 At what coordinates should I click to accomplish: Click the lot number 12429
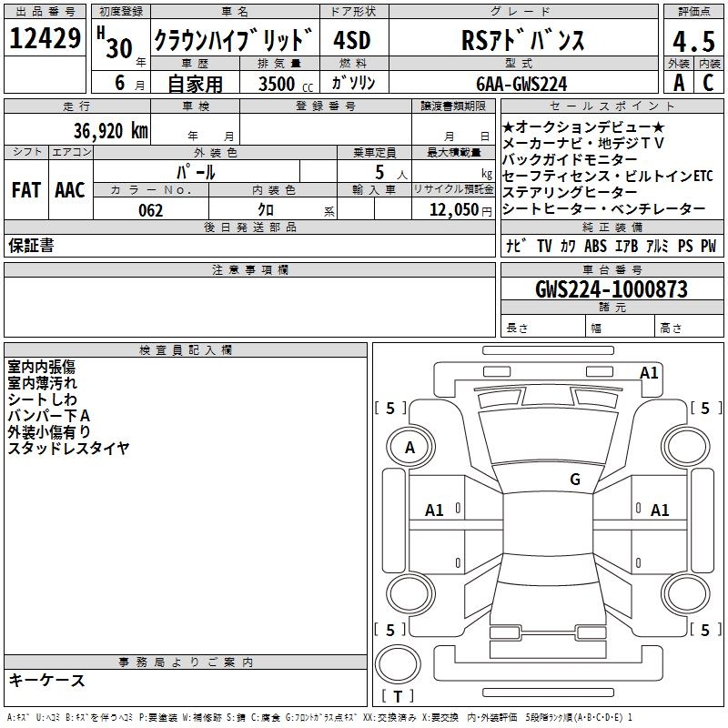click(45, 39)
